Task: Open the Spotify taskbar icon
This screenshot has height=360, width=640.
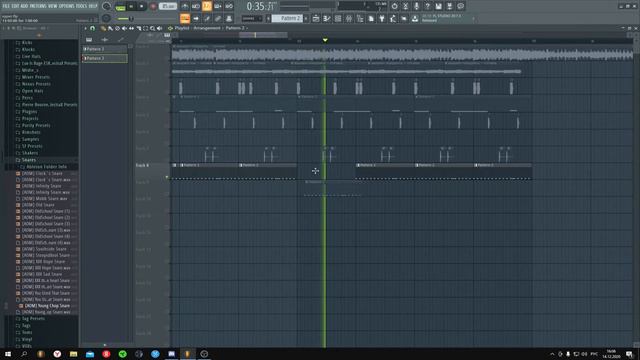Action: tap(122, 354)
